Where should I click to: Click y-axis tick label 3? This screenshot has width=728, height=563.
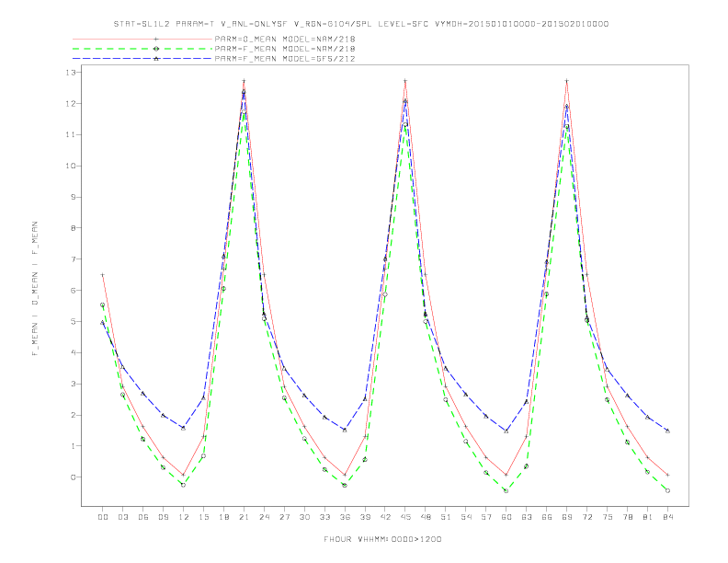(74, 384)
